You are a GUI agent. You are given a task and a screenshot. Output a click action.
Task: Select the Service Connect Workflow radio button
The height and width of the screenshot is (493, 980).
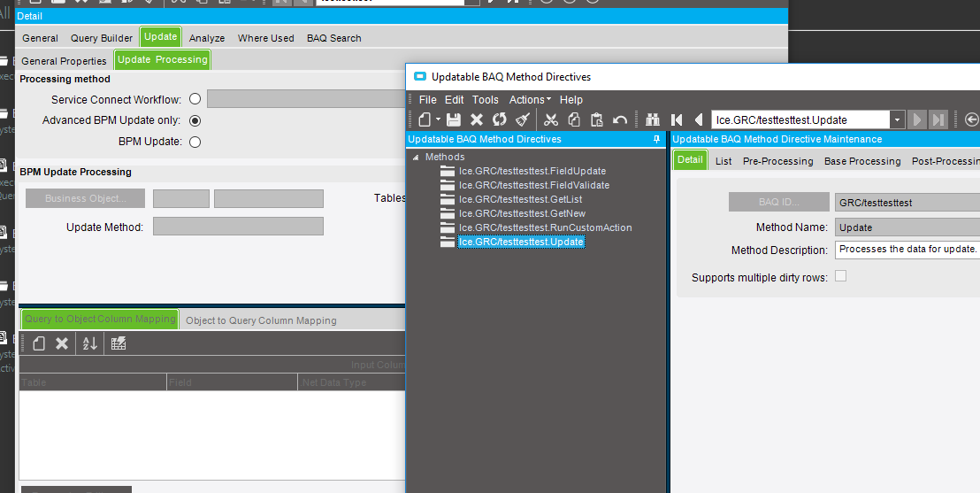195,99
